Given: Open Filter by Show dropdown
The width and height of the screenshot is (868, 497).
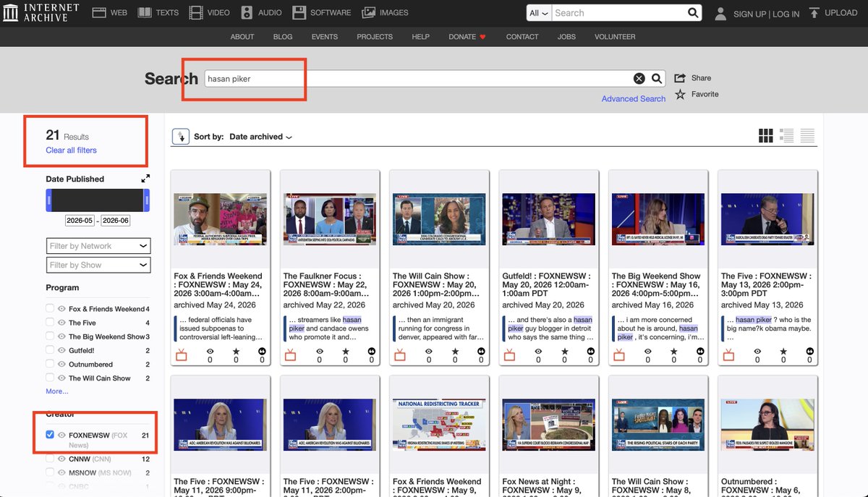Looking at the screenshot, I should pyautogui.click(x=98, y=265).
